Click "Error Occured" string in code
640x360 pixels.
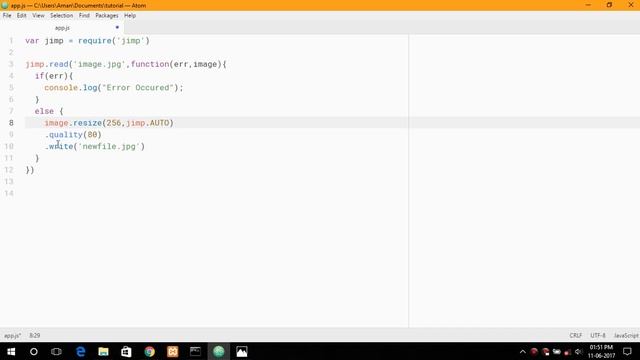138,88
